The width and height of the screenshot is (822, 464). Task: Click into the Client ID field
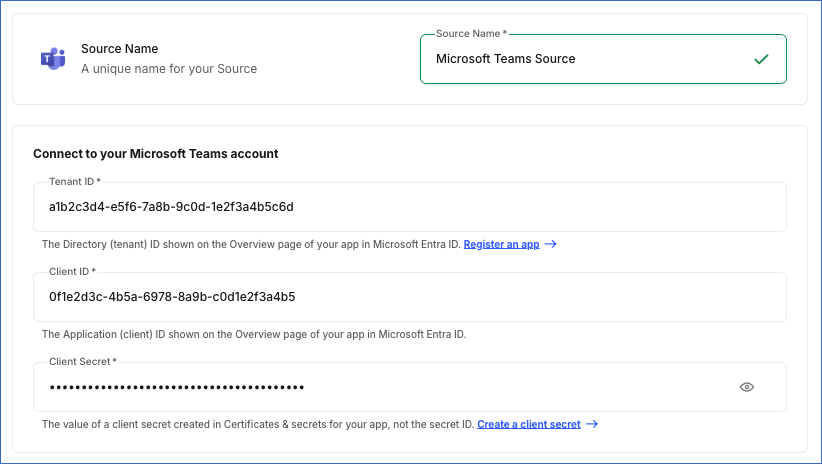click(x=409, y=297)
